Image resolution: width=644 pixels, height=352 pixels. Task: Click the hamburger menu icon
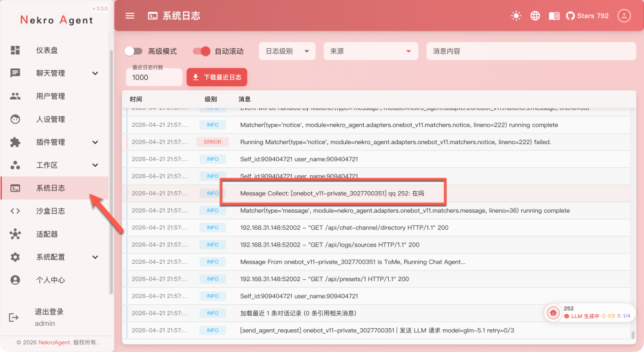130,16
